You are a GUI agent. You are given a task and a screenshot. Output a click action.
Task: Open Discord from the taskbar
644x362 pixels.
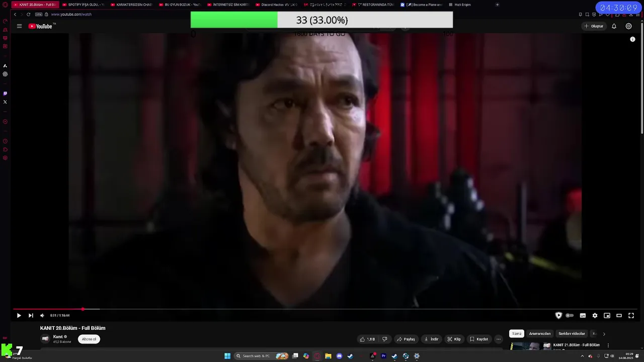339,356
